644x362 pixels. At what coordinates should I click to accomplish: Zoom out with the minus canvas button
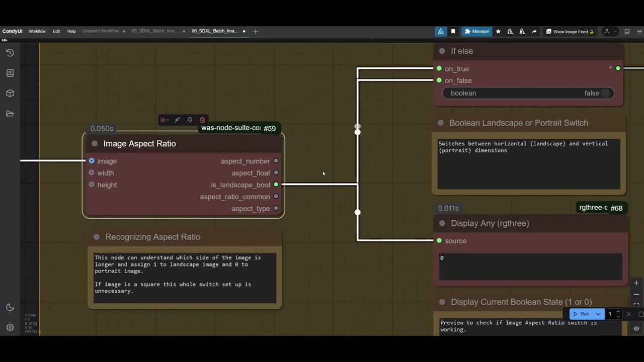636,294
